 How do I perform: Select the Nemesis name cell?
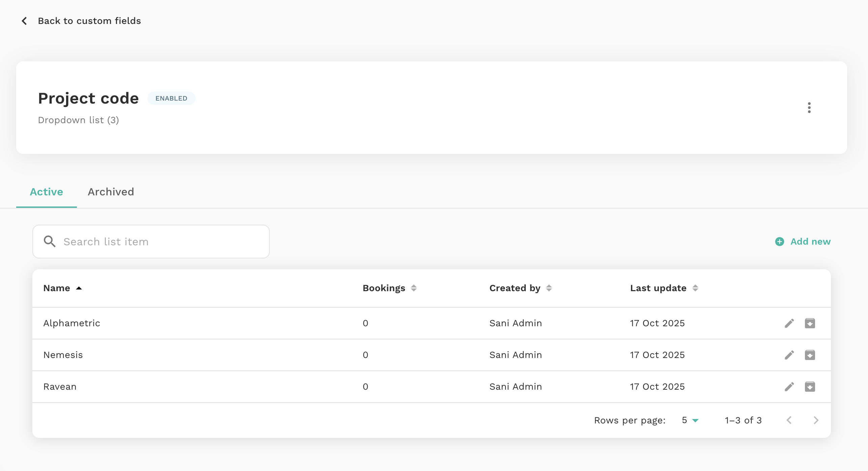click(63, 355)
